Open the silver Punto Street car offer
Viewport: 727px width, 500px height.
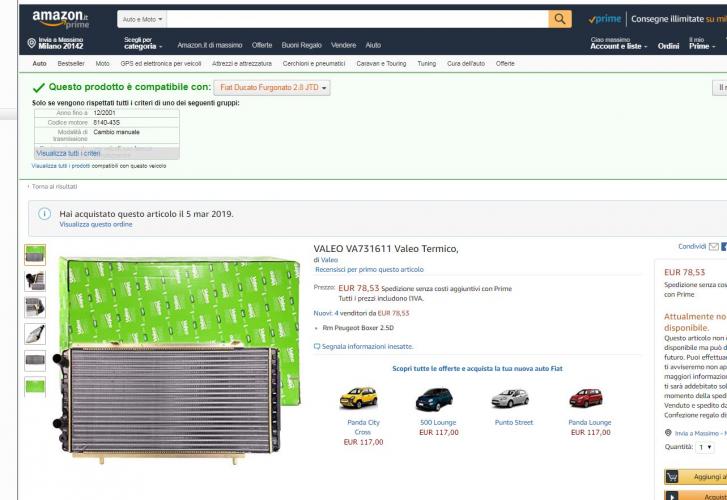click(510, 398)
